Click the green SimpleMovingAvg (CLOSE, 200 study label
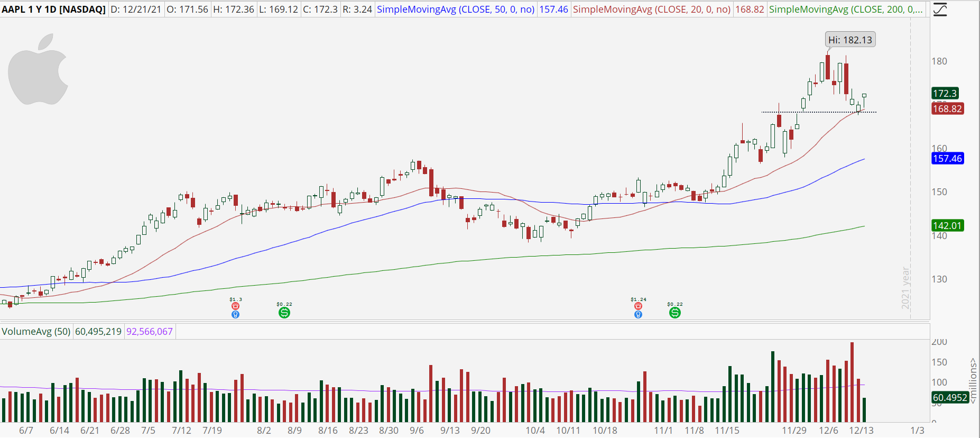Viewport: 980px width, 438px height. click(x=846, y=10)
